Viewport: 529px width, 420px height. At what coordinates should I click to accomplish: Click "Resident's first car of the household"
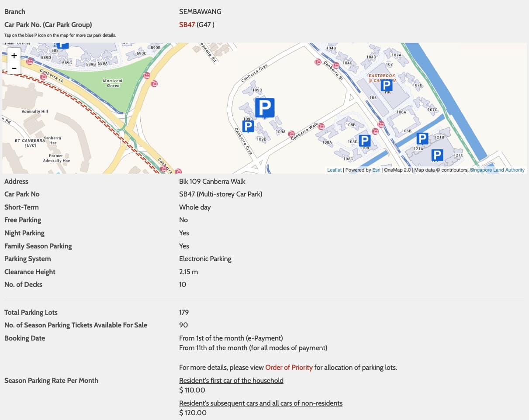[231, 380]
